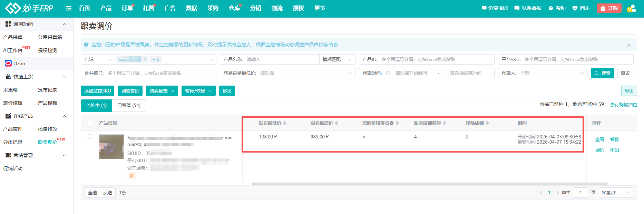Open the 店铺 type dropdown
The image size is (644, 214).
coord(98,59)
